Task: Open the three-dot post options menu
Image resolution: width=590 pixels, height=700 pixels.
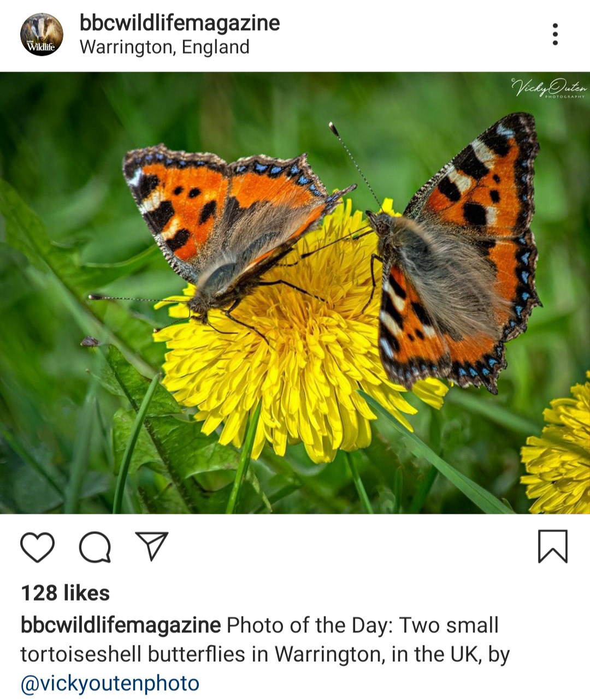Action: tap(555, 34)
